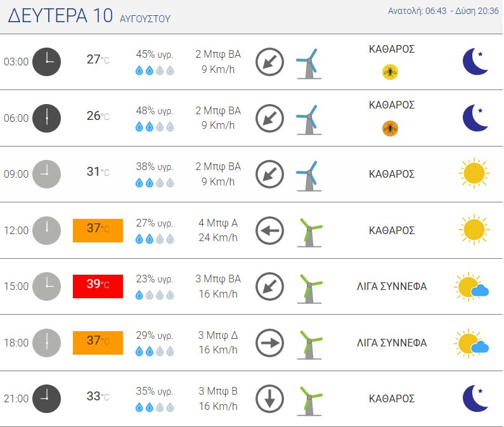Viewport: 504px width, 427px height.
Task: Click the orange 37°C box at 12:00
Action: point(98,230)
